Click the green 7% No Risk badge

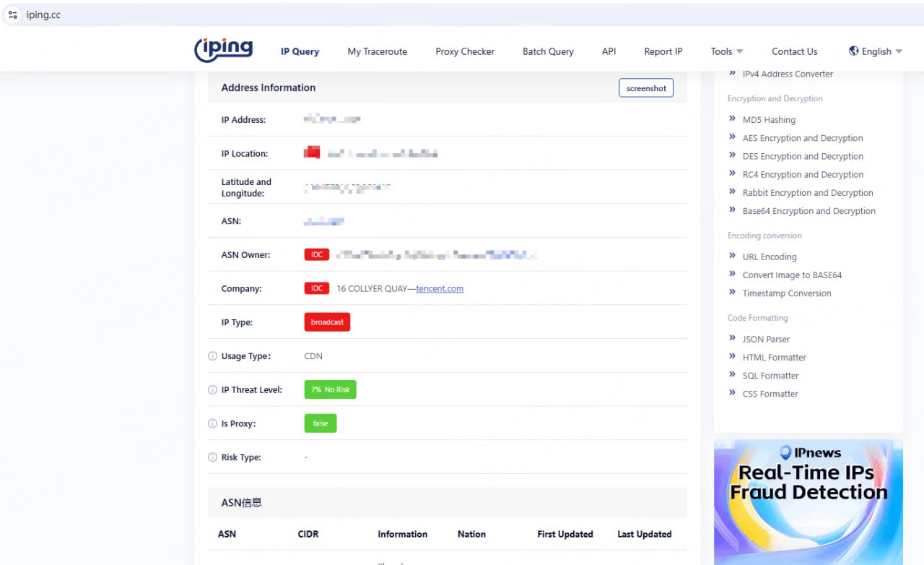330,389
